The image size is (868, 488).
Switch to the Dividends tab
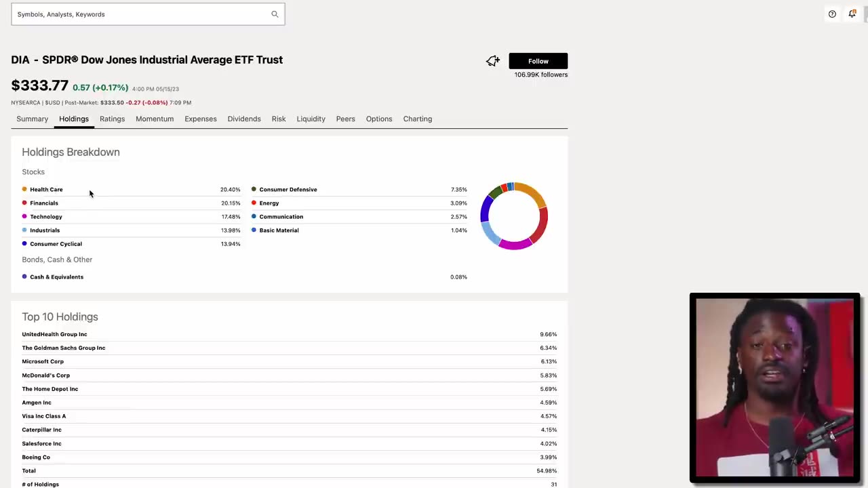pos(244,119)
